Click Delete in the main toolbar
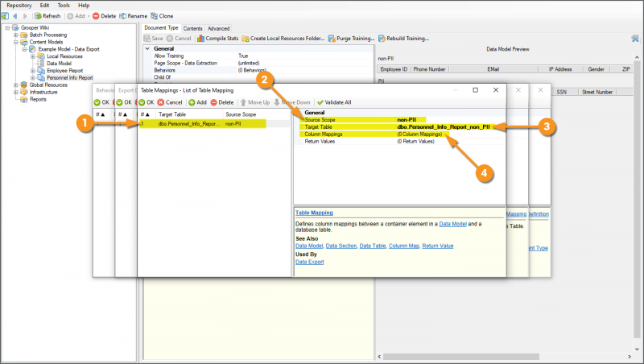Screen dimensions: 644x364 point(105,16)
